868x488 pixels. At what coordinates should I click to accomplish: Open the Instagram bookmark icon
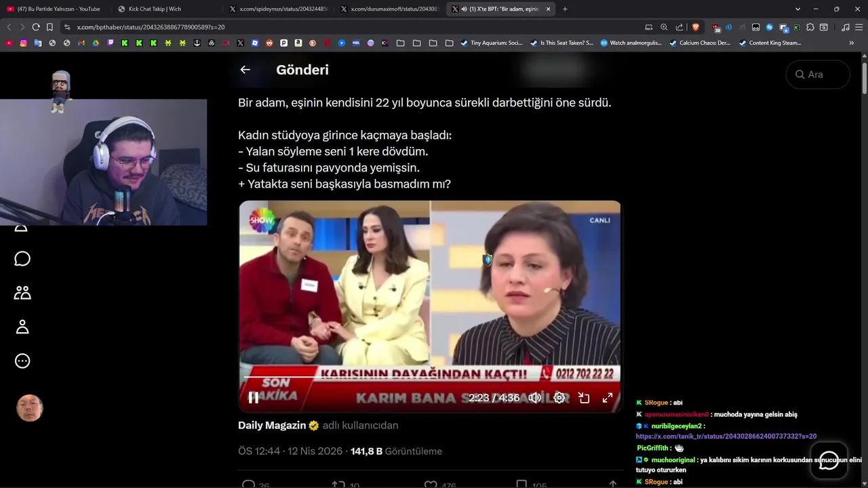pyautogui.click(x=23, y=43)
